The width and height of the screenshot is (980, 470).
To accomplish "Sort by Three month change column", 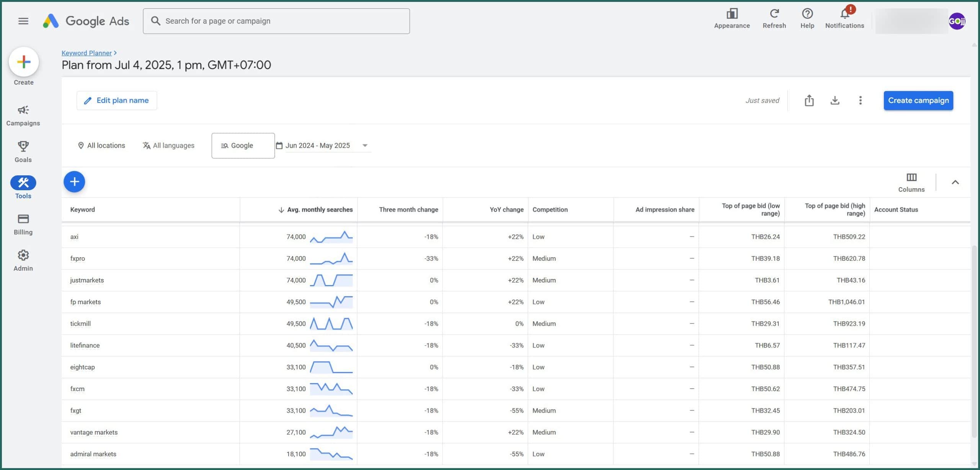I will [408, 210].
